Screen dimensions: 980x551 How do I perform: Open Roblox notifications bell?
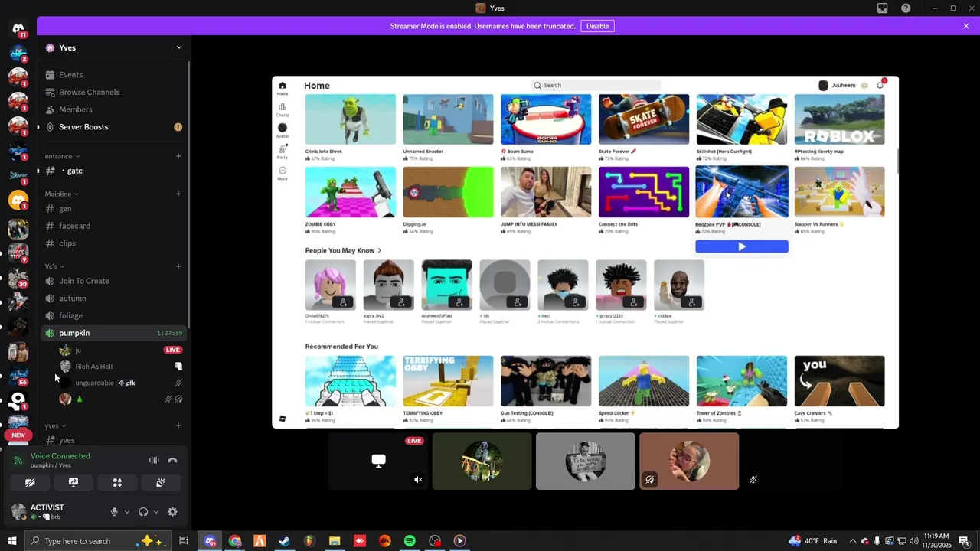pyautogui.click(x=880, y=85)
